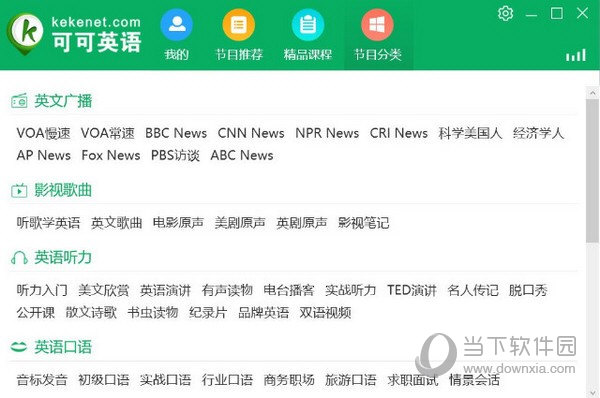This screenshot has width=600, height=398.
Task: Open PBS访谈 category
Action: [175, 155]
